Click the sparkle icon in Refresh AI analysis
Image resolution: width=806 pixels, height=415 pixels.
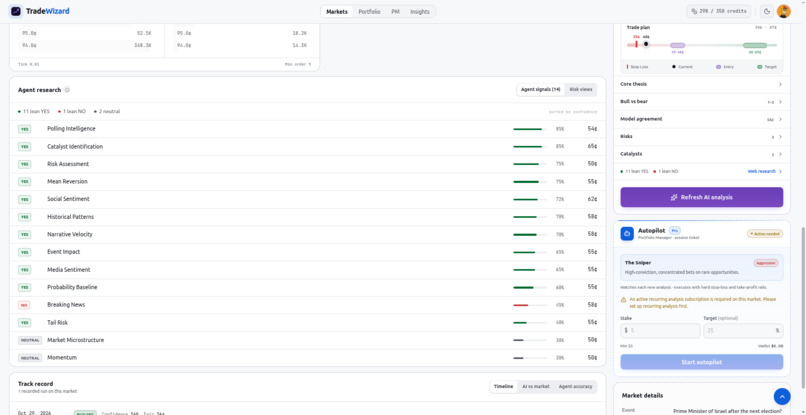pos(674,197)
